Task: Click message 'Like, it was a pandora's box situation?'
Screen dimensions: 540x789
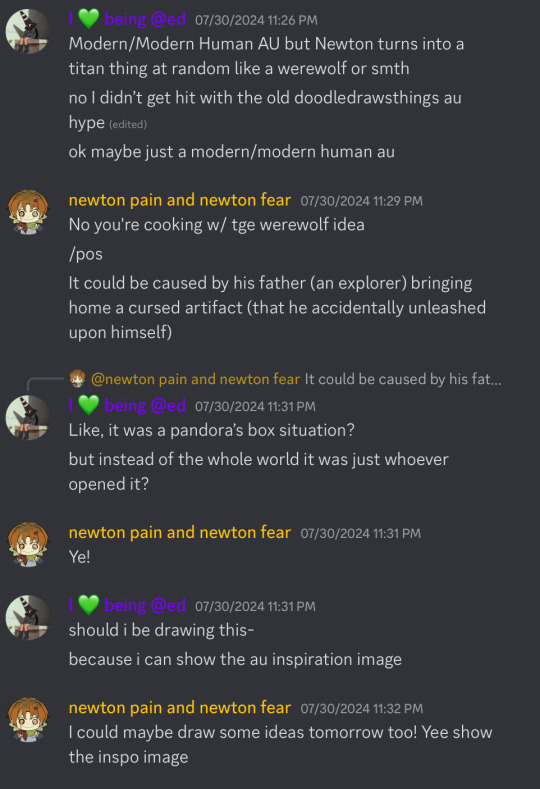Action: tap(211, 430)
